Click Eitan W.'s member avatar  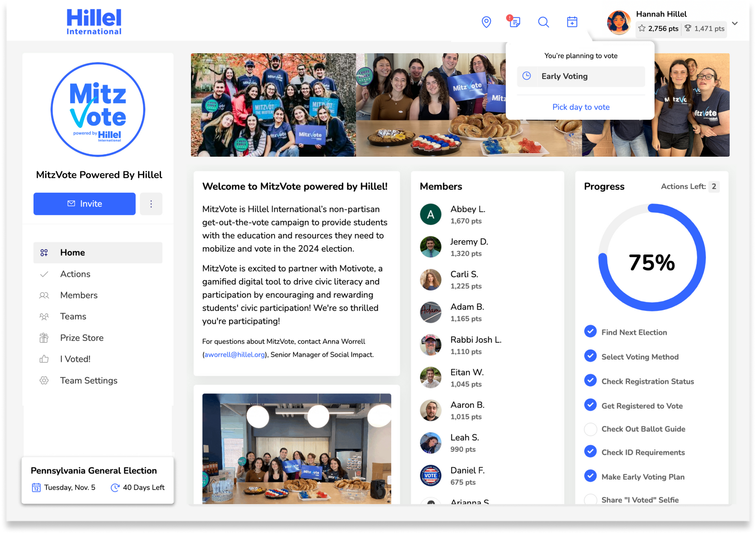click(431, 378)
